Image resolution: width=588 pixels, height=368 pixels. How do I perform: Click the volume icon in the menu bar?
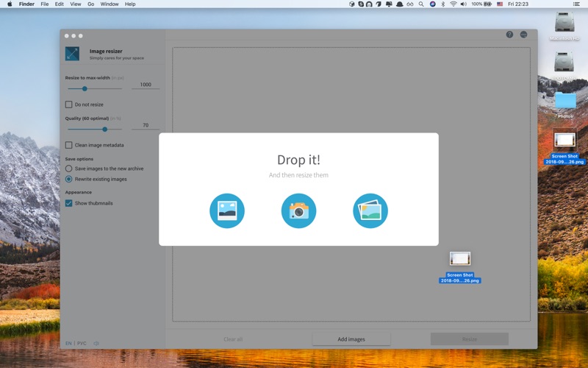click(464, 4)
